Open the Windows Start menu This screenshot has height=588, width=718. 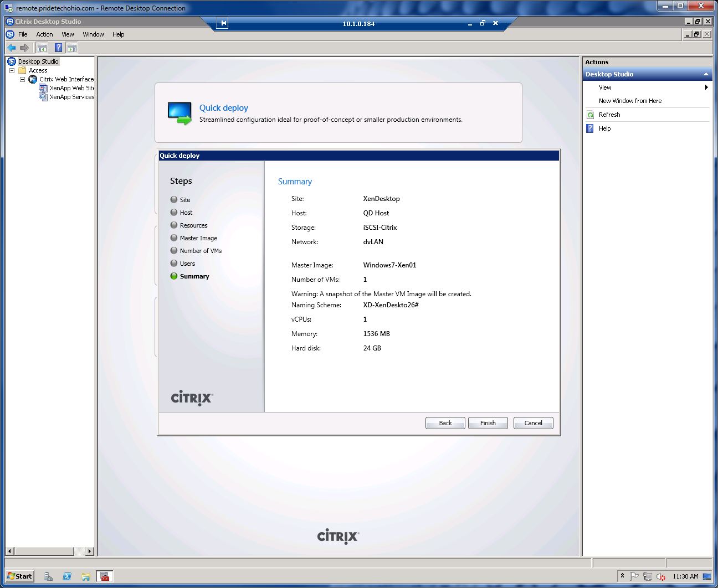coord(19,576)
